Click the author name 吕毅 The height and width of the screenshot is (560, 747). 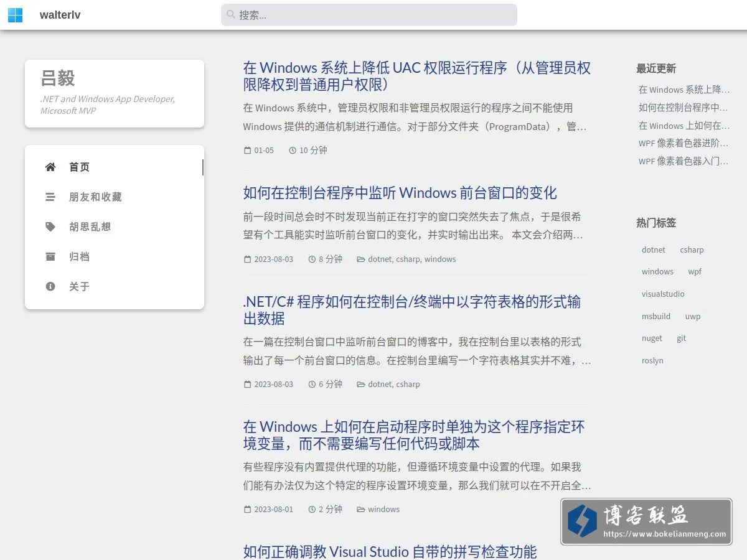[x=58, y=78]
